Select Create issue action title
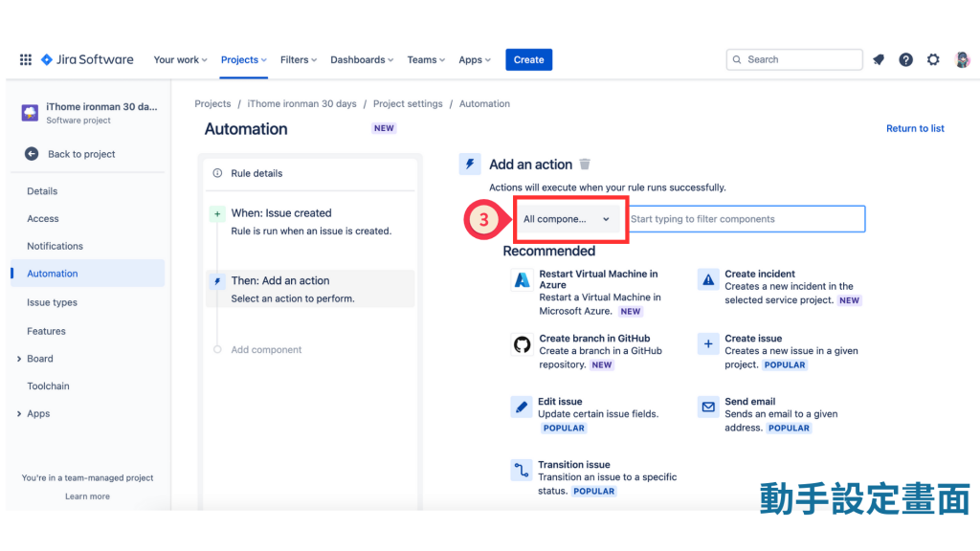The width and height of the screenshot is (980, 551). point(753,338)
